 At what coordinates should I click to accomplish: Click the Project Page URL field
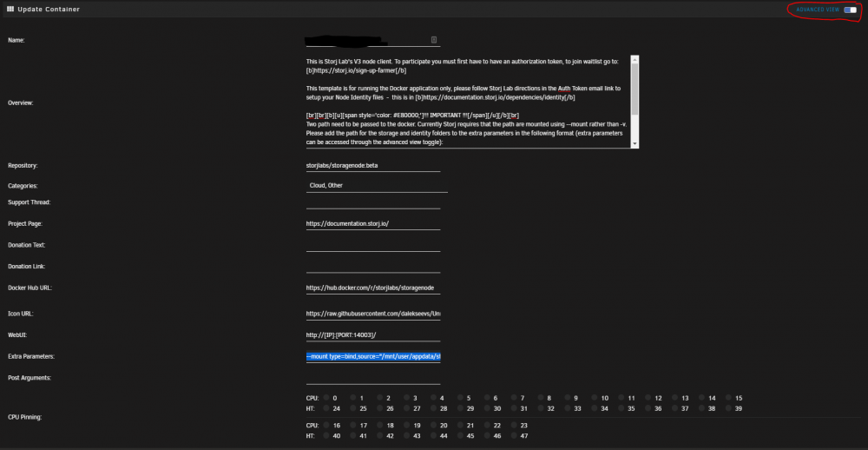click(x=373, y=223)
